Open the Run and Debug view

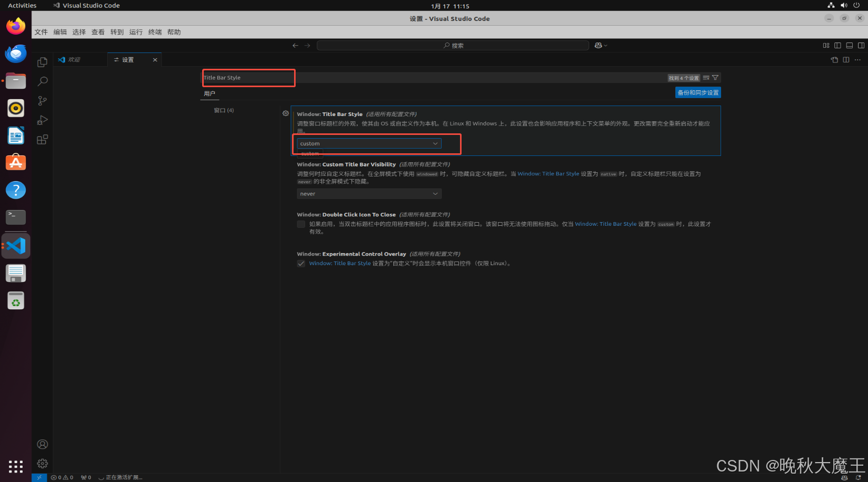click(43, 120)
